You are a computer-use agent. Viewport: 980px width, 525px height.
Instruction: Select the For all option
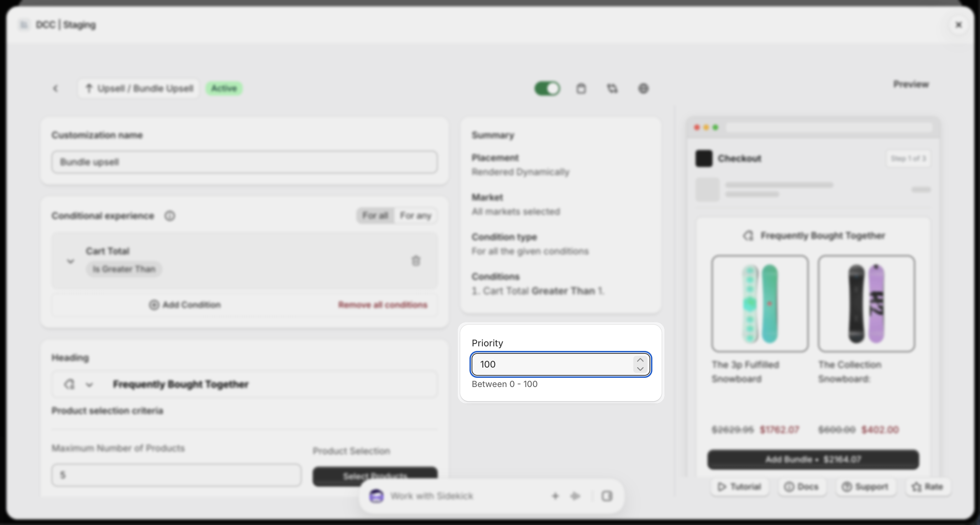(375, 216)
